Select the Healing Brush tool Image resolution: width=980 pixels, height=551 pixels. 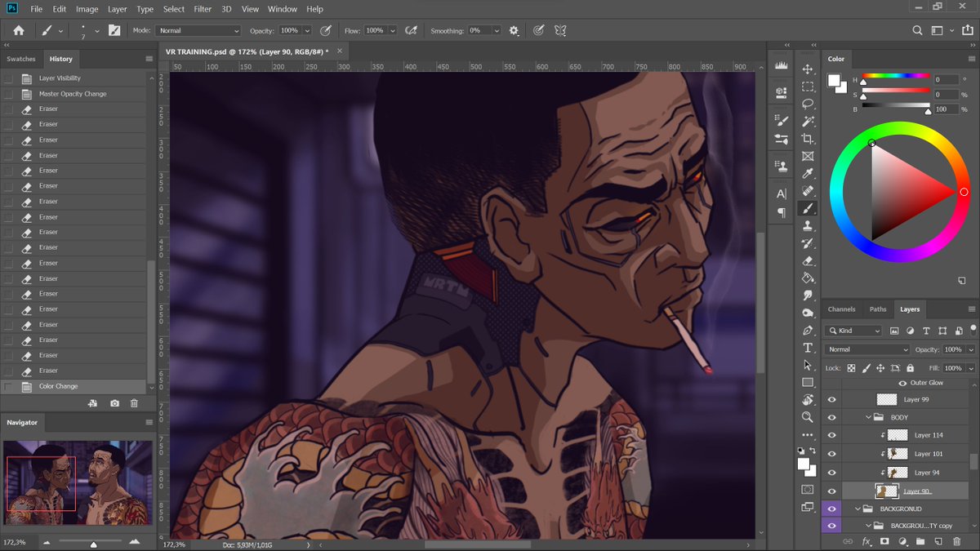pos(808,191)
